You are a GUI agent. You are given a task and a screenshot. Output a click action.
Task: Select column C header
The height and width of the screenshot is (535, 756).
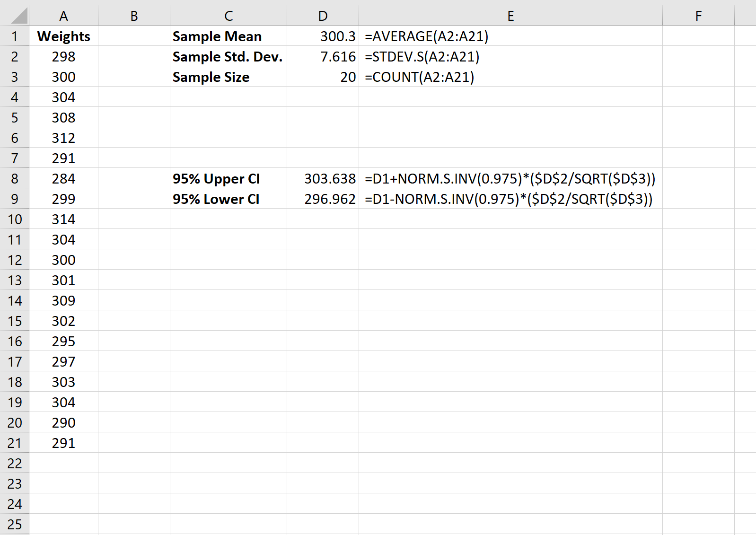click(x=229, y=16)
